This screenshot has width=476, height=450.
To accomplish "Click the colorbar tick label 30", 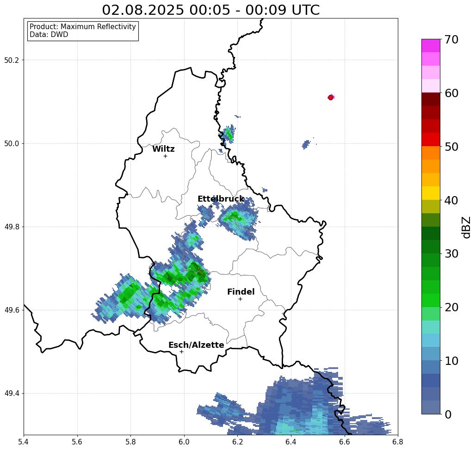I will click(x=451, y=254).
